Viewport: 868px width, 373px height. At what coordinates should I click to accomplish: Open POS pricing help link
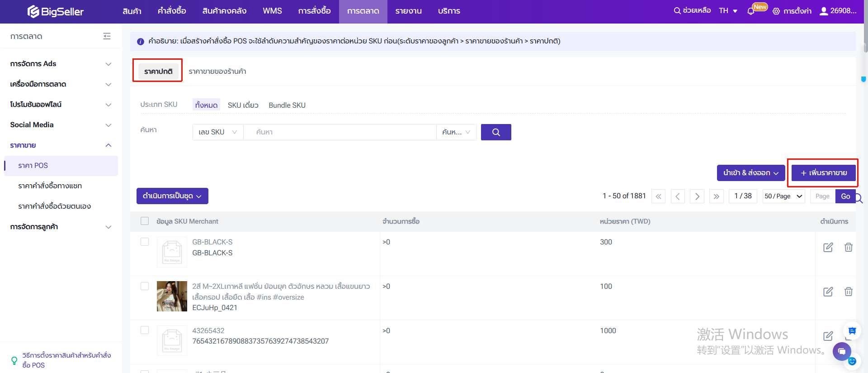pyautogui.click(x=66, y=360)
